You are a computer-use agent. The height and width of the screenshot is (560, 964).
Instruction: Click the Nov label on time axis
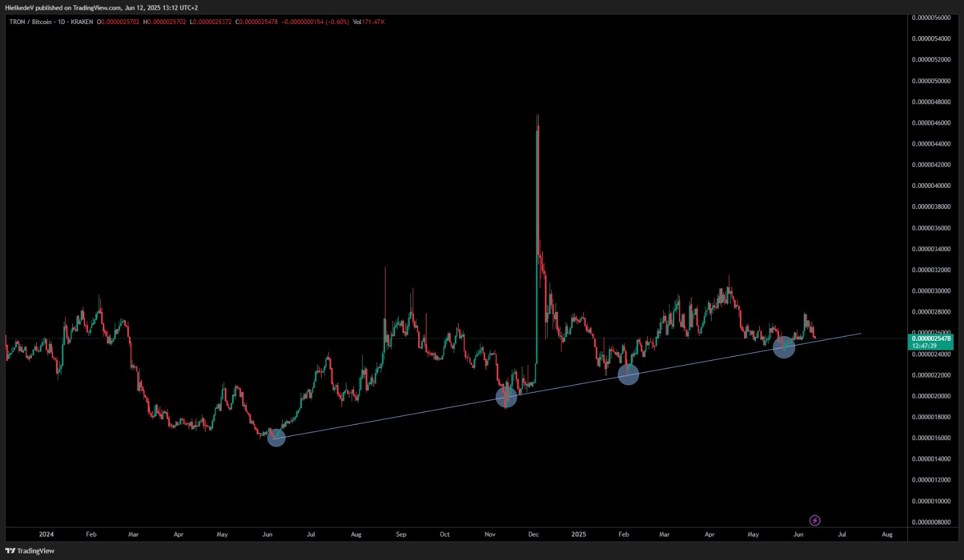pos(490,534)
